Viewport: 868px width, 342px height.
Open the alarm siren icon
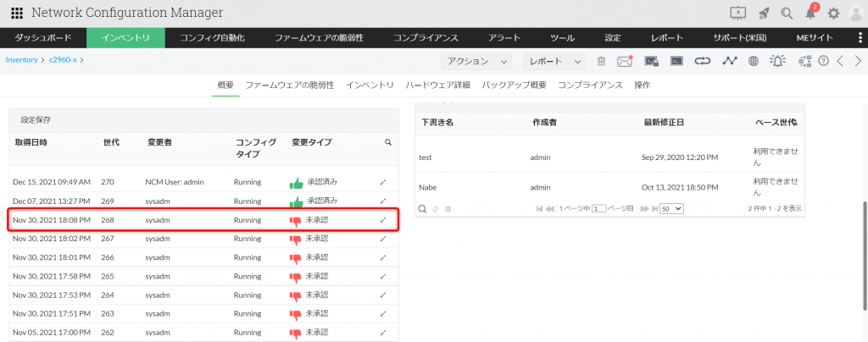[x=777, y=61]
